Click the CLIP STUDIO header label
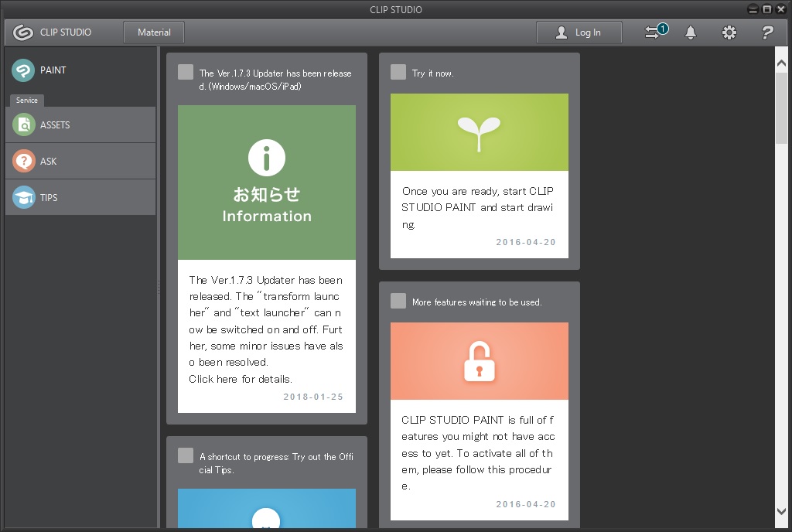Screen dimensions: 792x532 point(66,32)
